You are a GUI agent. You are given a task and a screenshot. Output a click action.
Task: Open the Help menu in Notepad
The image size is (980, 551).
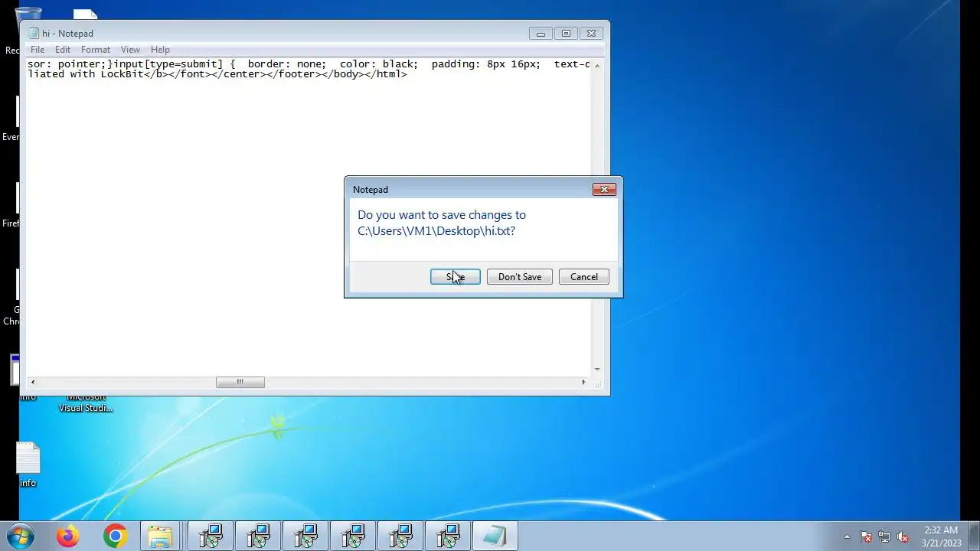click(x=160, y=50)
